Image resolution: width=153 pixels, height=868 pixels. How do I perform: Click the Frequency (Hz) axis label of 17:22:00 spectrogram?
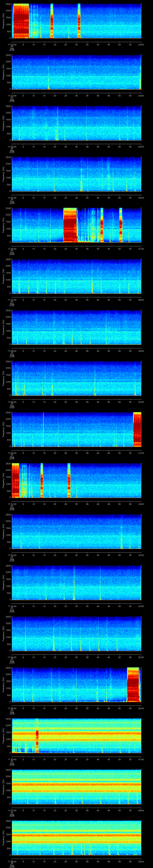click(x=4, y=21)
